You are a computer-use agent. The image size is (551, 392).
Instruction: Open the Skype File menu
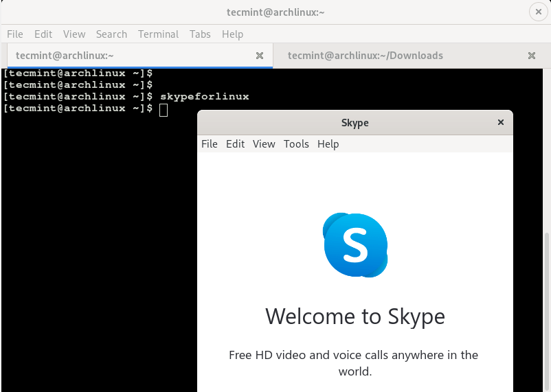pos(210,143)
